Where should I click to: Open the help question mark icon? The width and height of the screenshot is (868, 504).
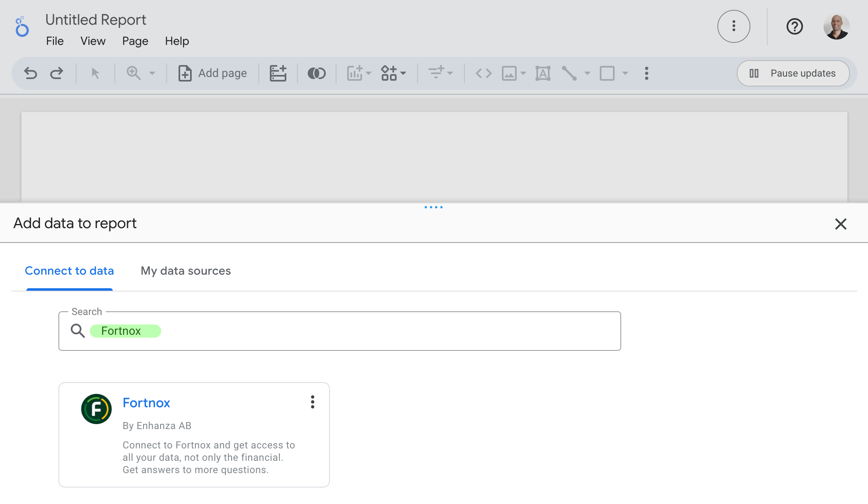click(x=794, y=27)
